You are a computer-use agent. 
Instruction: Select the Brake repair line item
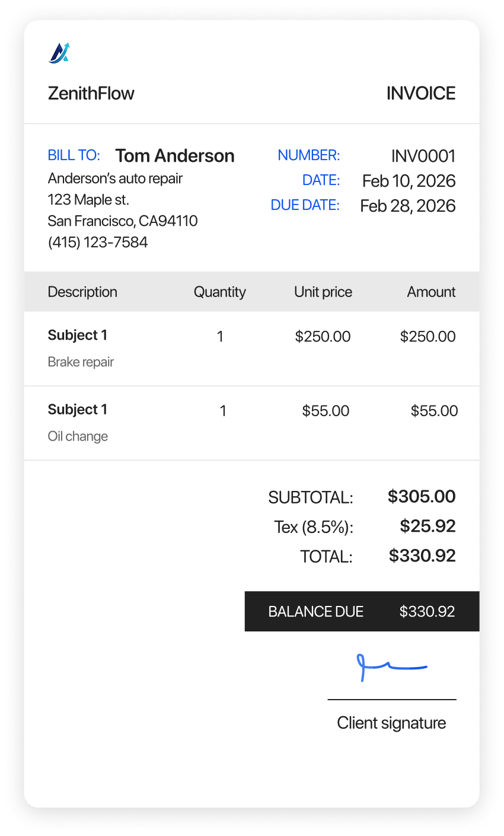81,362
